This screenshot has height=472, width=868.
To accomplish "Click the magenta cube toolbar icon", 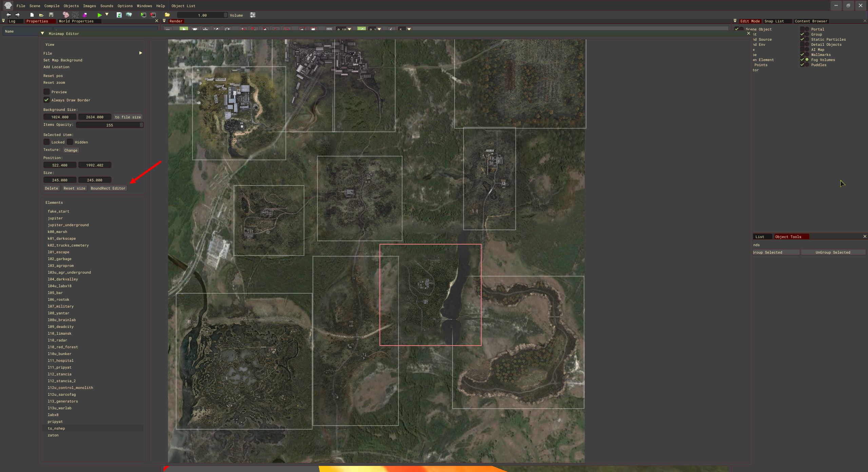I will 85,15.
